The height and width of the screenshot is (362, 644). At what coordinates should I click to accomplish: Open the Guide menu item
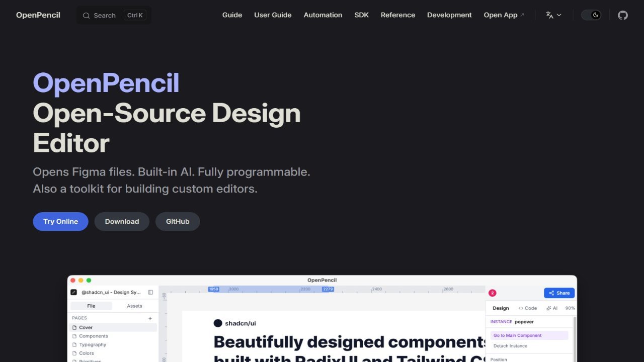232,15
